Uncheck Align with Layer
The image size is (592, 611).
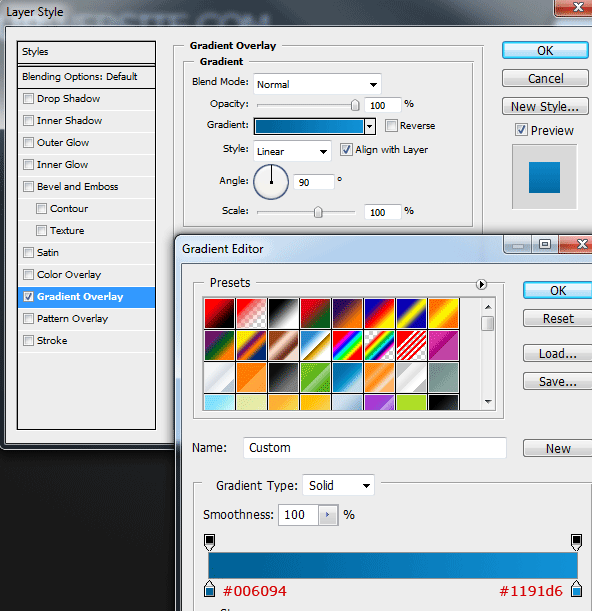[346, 150]
